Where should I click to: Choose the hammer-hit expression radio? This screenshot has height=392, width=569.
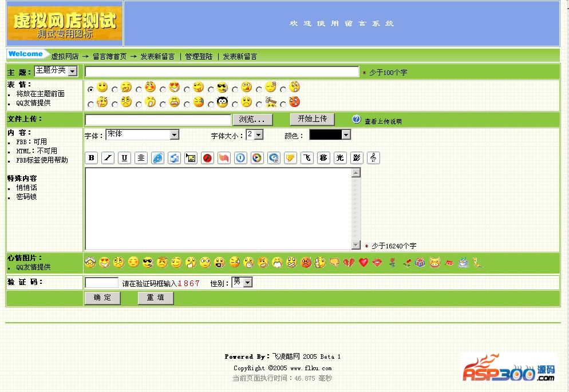click(x=259, y=104)
